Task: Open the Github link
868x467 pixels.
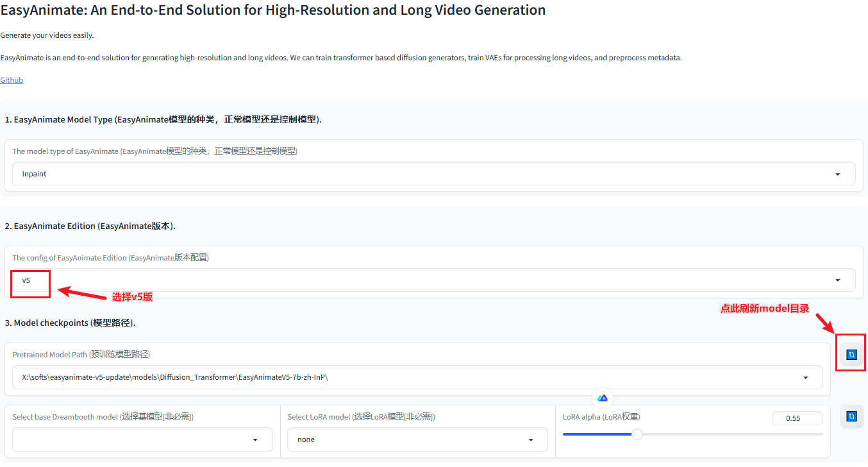Action: coord(12,80)
